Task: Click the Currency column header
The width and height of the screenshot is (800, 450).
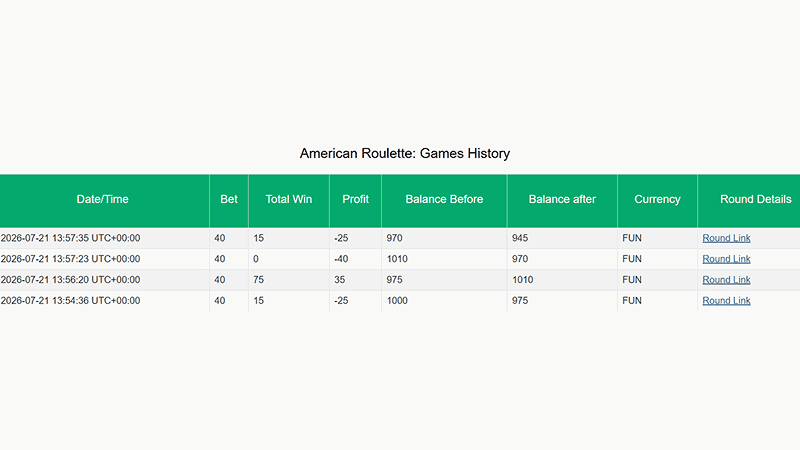Action: 657,199
